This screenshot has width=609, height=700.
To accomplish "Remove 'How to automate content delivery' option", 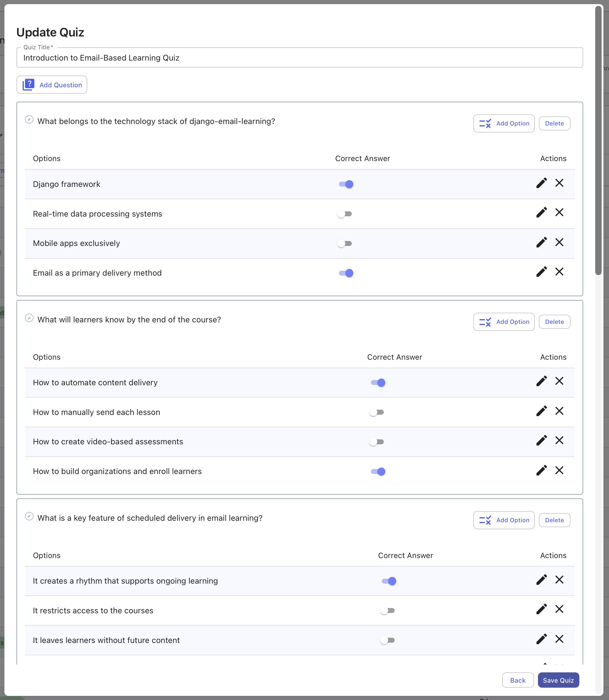I will pos(559,381).
